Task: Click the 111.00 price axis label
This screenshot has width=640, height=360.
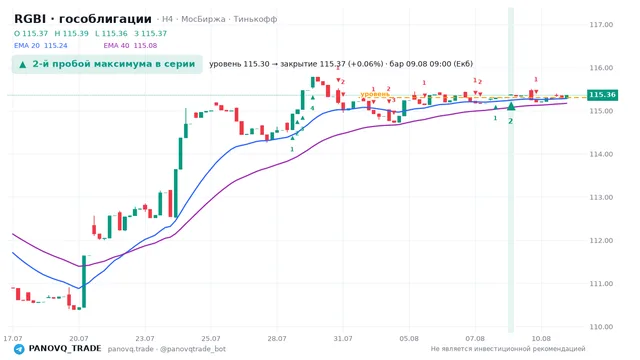Action: (x=601, y=284)
